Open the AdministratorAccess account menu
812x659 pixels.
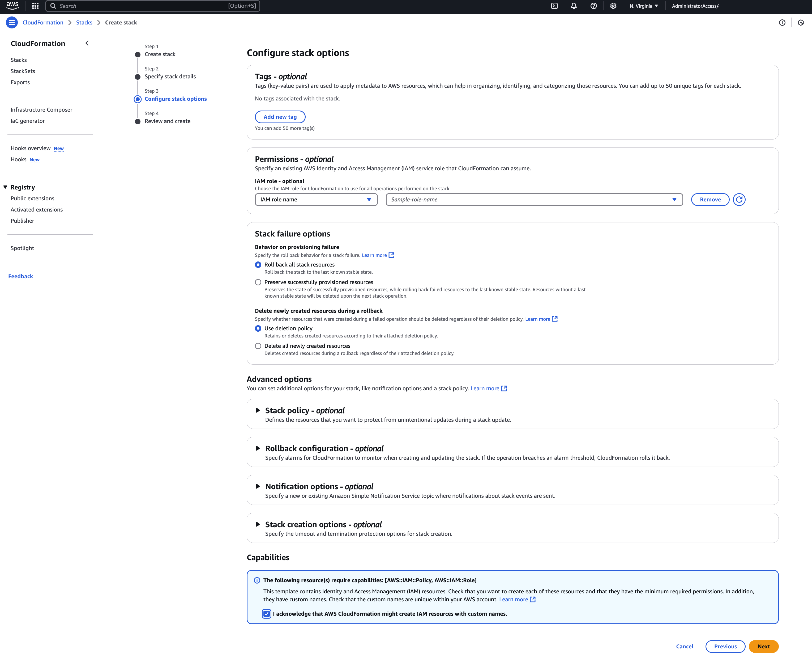pos(695,6)
